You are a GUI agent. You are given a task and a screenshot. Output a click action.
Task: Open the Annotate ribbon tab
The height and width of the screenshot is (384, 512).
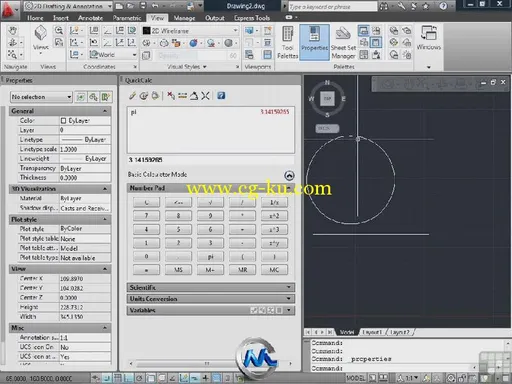(x=90, y=18)
